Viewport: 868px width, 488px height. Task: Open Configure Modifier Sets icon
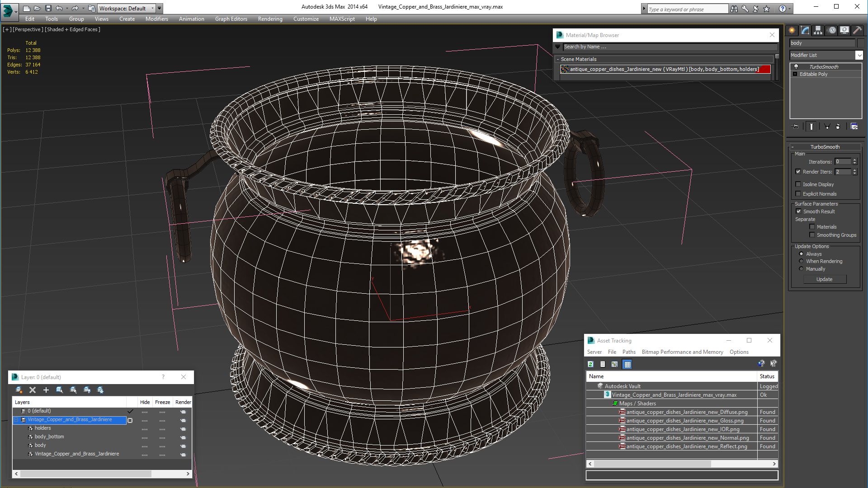[854, 127]
